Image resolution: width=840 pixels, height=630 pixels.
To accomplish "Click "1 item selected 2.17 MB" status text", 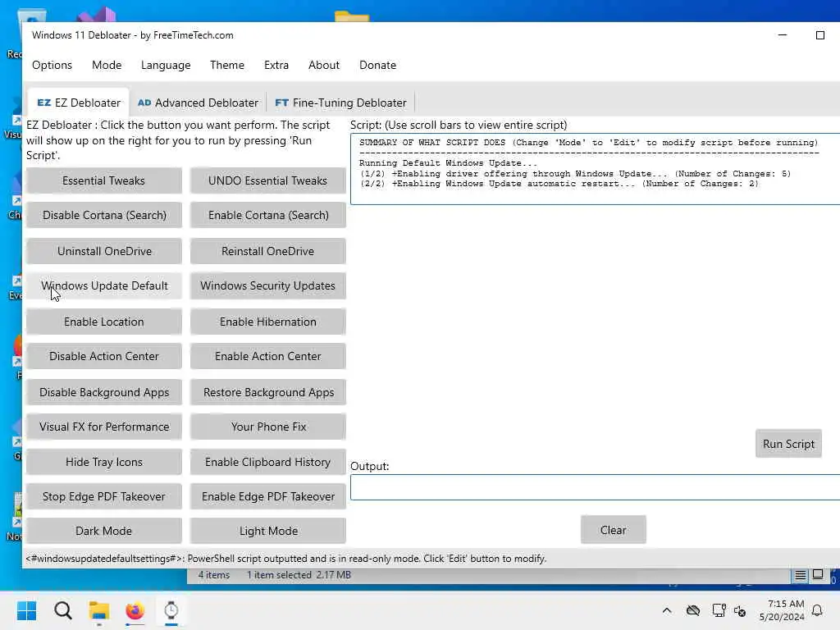I will point(299,575).
